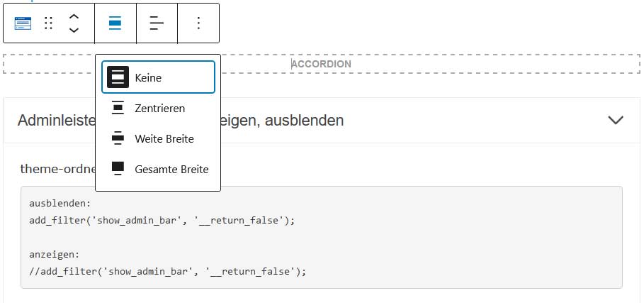This screenshot has width=644, height=303.
Task: Choose Zentrieren from the alignment menu
Action: [x=158, y=108]
